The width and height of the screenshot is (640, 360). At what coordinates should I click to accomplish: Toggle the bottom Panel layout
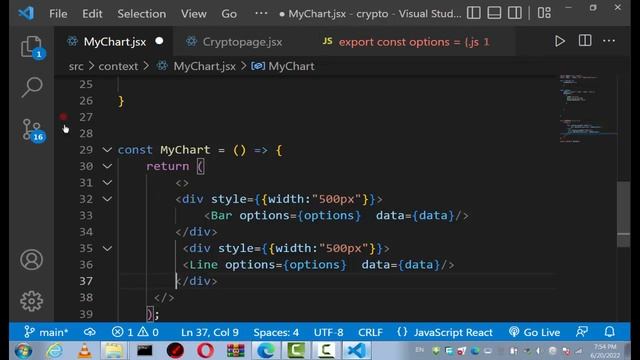pyautogui.click(x=494, y=13)
